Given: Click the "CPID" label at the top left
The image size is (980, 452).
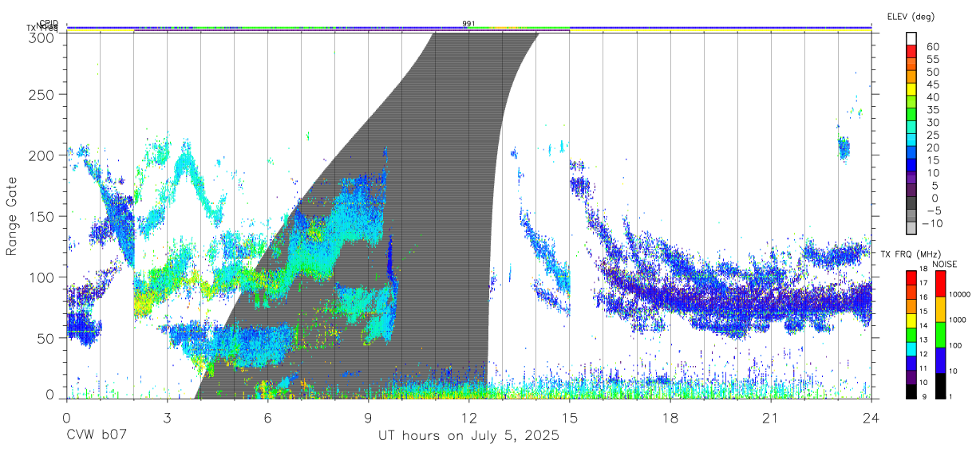Looking at the screenshot, I should point(48,23).
